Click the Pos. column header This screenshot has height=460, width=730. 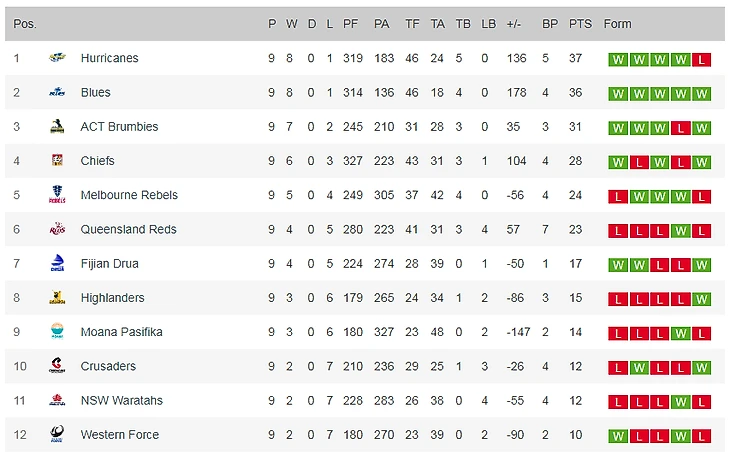click(25, 24)
